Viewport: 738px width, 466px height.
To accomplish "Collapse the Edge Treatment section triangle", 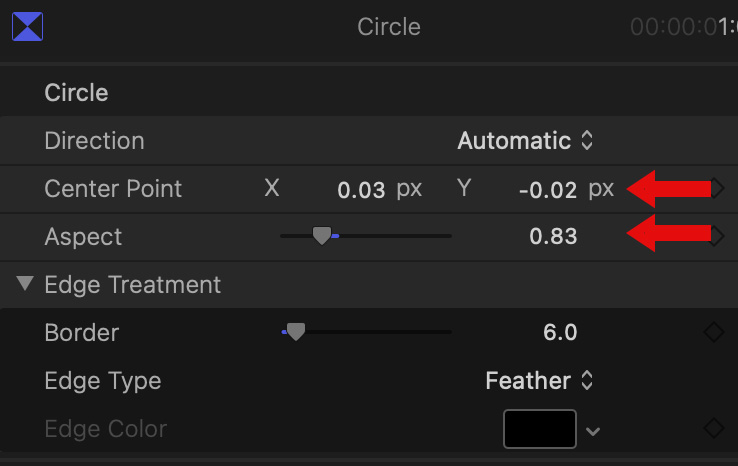I will (25, 285).
